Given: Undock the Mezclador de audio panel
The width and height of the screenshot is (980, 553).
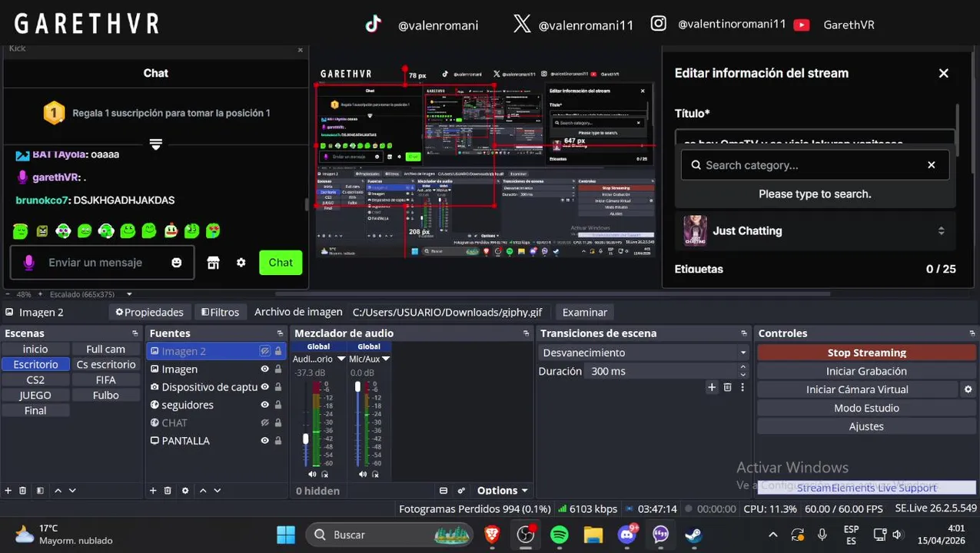Looking at the screenshot, I should (x=526, y=333).
